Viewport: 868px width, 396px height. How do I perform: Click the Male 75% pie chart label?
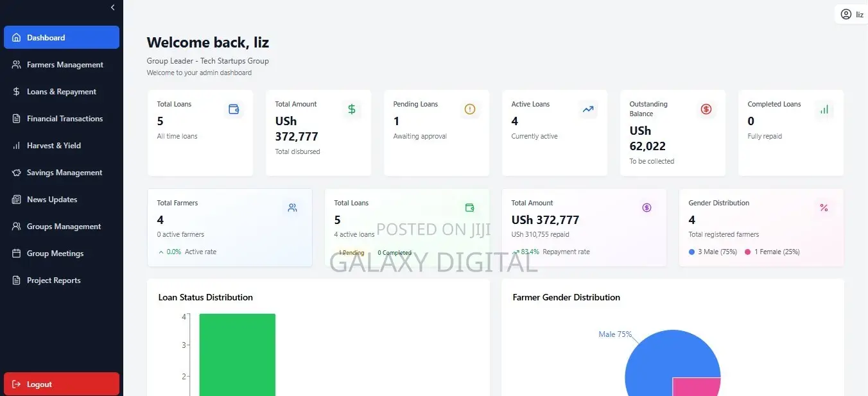[615, 334]
